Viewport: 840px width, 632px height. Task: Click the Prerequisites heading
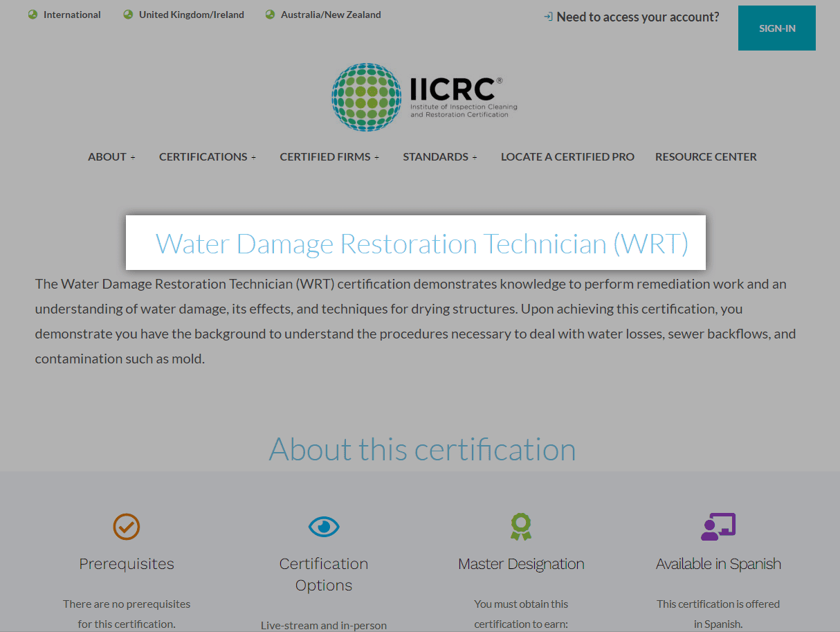(127, 564)
